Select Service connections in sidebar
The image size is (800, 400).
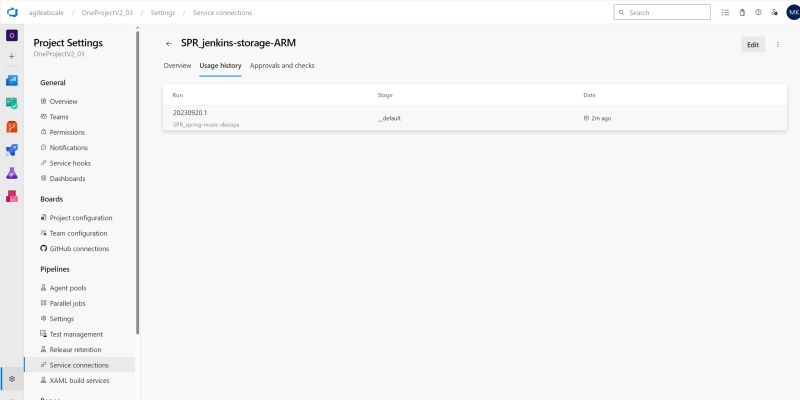coord(80,365)
